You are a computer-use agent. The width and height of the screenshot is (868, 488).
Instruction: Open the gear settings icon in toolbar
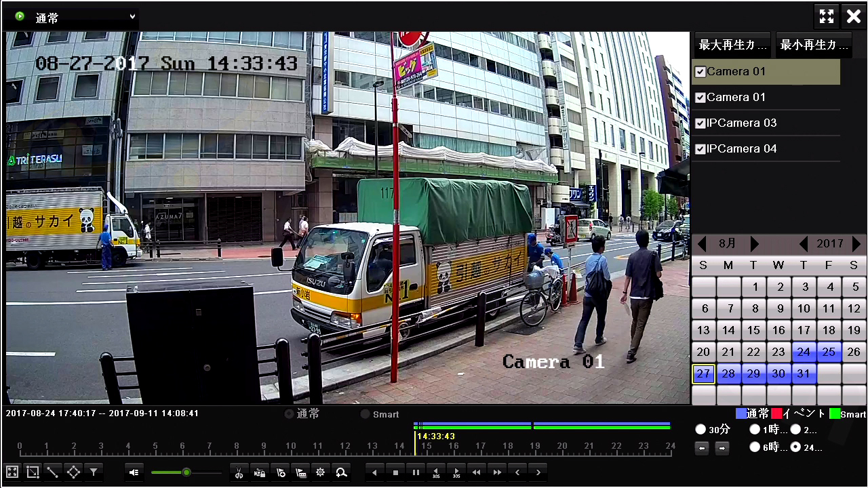(x=321, y=472)
